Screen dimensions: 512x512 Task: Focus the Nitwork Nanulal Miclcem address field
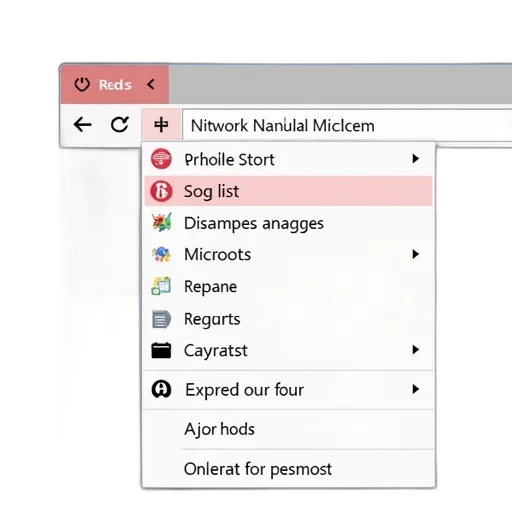click(347, 125)
